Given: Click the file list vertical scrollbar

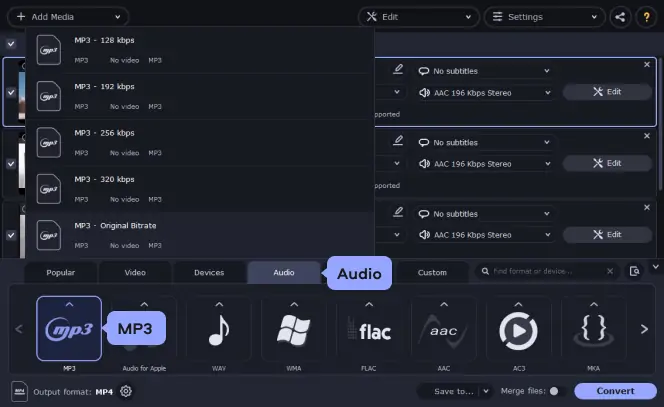Looking at the screenshot, I should coord(659,123).
